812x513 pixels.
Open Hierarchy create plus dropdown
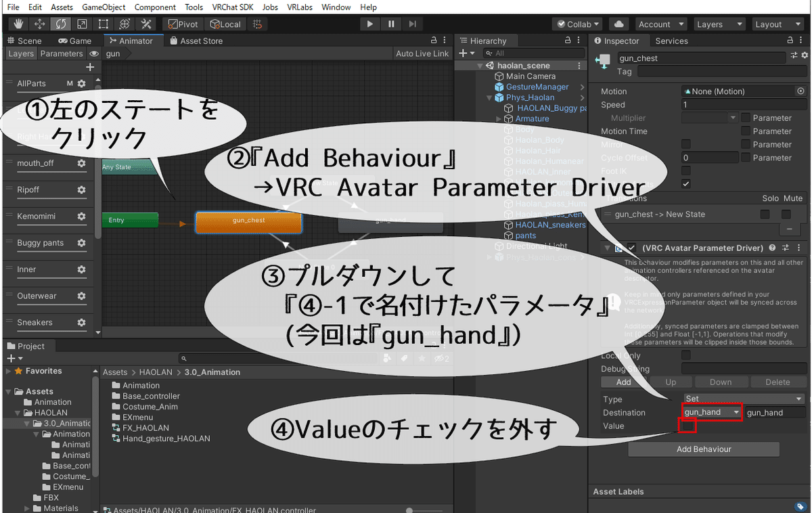click(467, 53)
